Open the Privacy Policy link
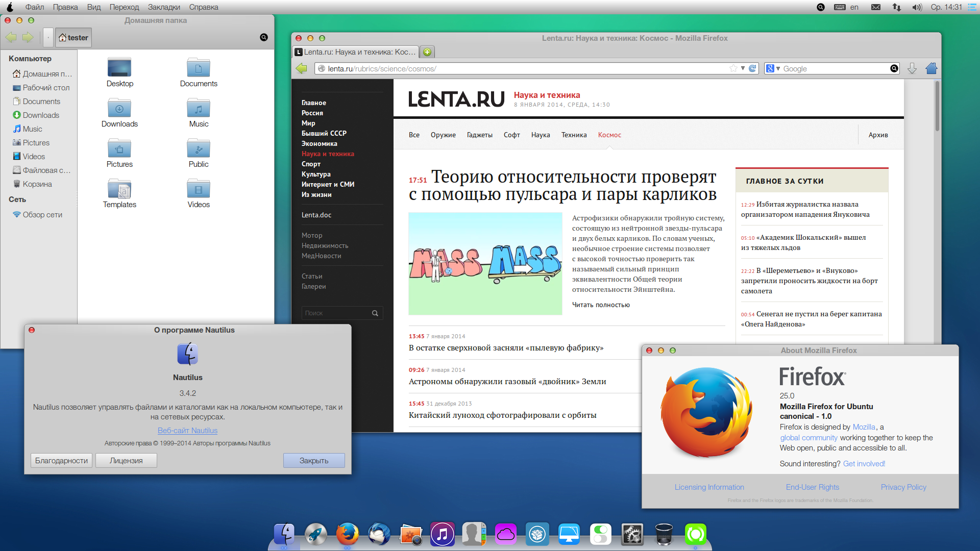980x551 pixels. click(x=903, y=487)
